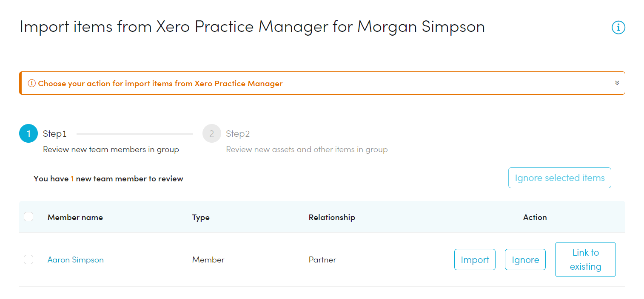Select the Step1 label
The width and height of the screenshot is (644, 299).
(x=55, y=134)
